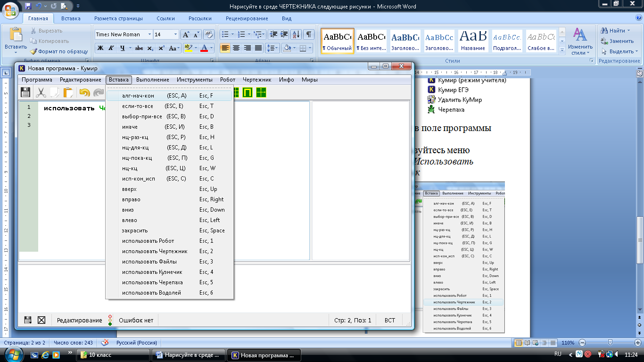The width and height of the screenshot is (644, 362).
Task: Click the green П icon in Kumir toolbar
Action: (x=247, y=92)
